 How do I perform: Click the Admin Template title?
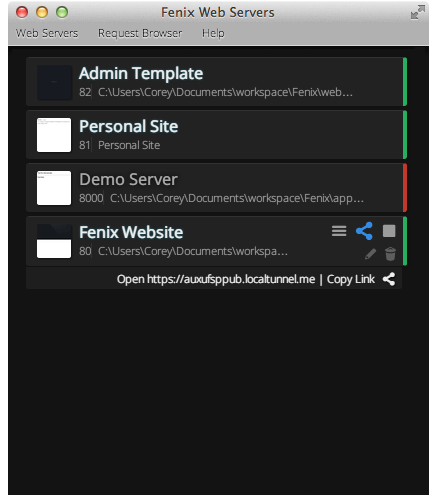(x=141, y=74)
